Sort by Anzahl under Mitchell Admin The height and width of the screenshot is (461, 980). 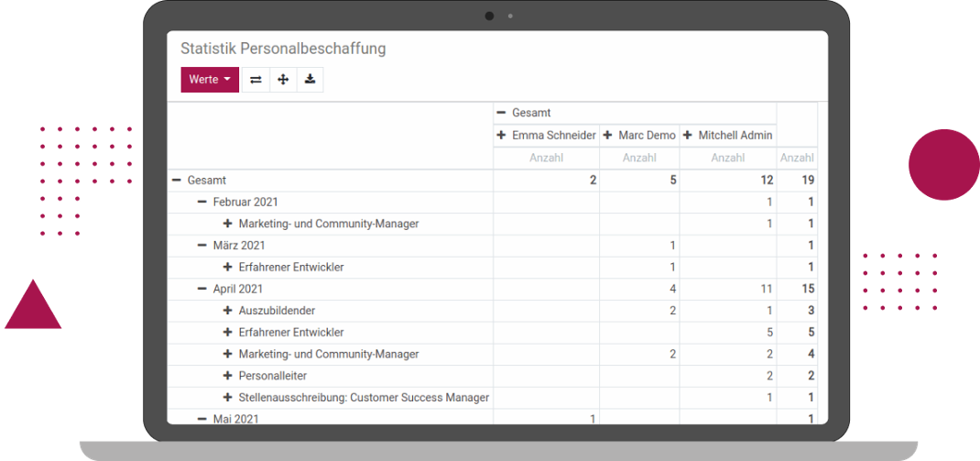point(728,159)
